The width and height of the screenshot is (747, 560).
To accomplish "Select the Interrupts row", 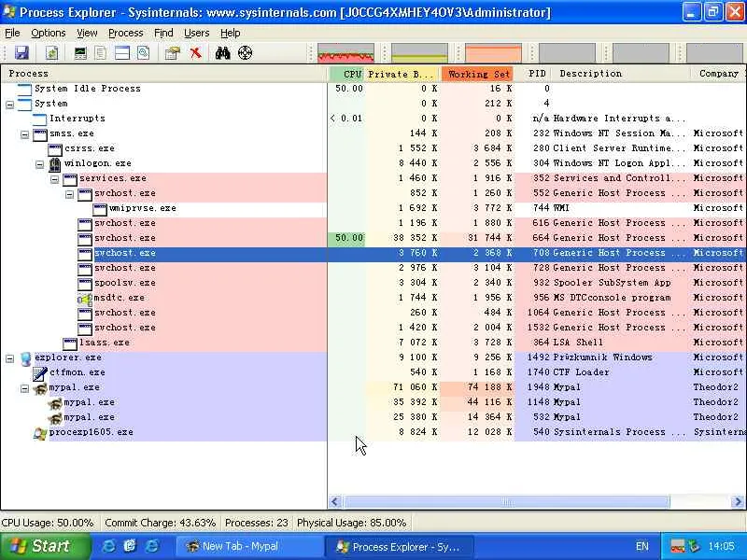I will (373, 119).
